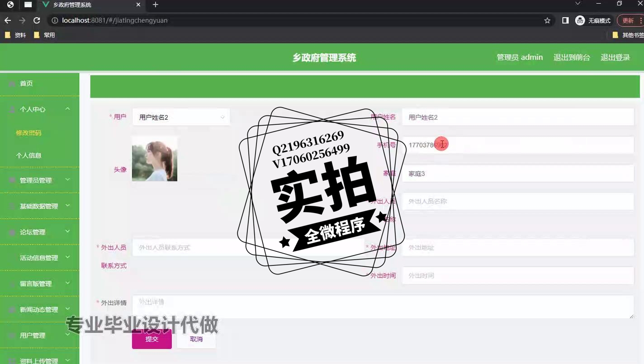Viewport: 644px width, 364px height.
Task: Click the address bar URL
Action: click(x=115, y=20)
